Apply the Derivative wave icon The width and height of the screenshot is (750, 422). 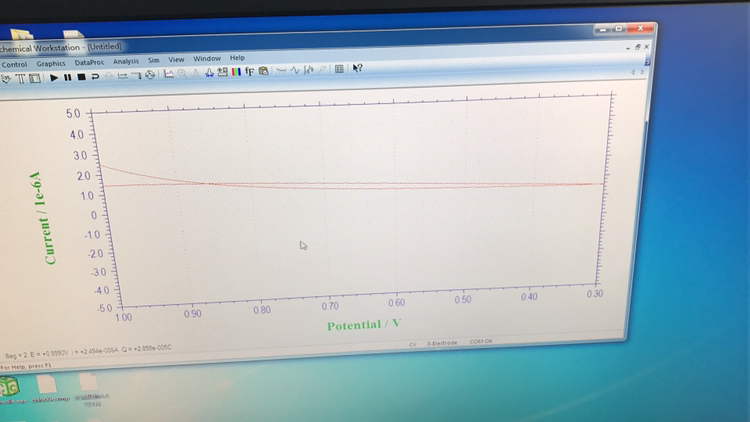295,70
